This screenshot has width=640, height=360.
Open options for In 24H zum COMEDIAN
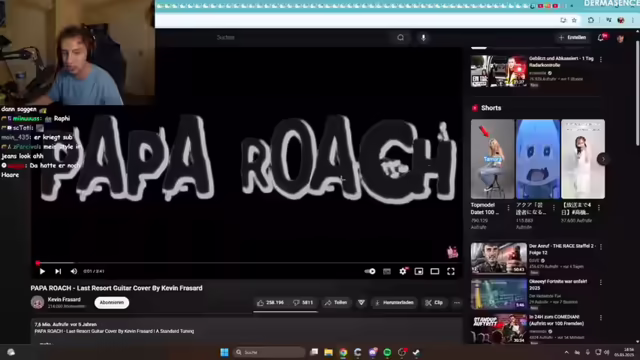601,318
